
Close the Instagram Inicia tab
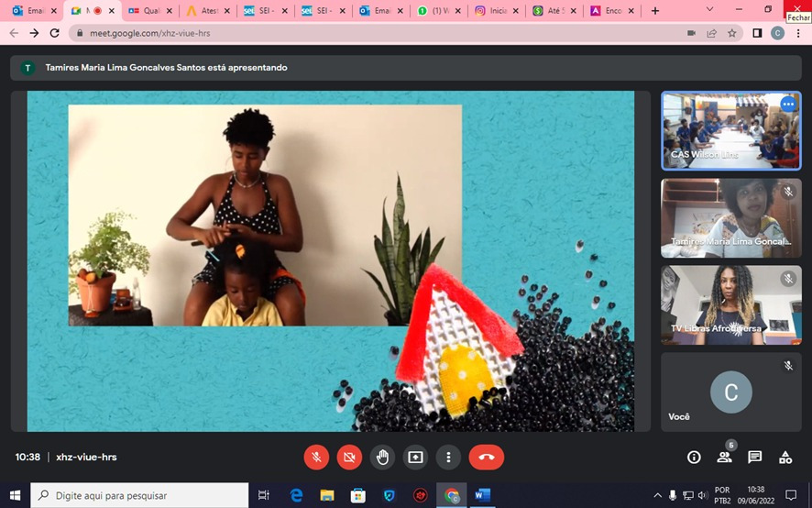point(515,10)
